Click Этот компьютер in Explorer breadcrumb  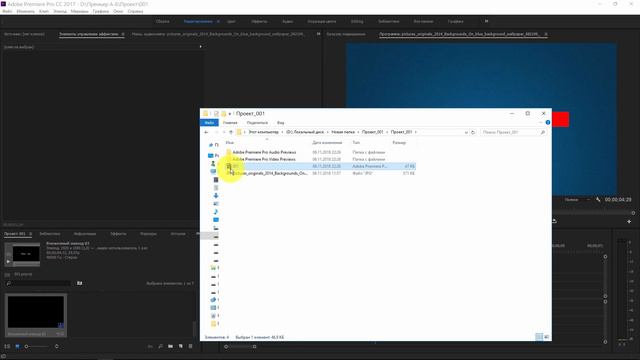pyautogui.click(x=264, y=132)
